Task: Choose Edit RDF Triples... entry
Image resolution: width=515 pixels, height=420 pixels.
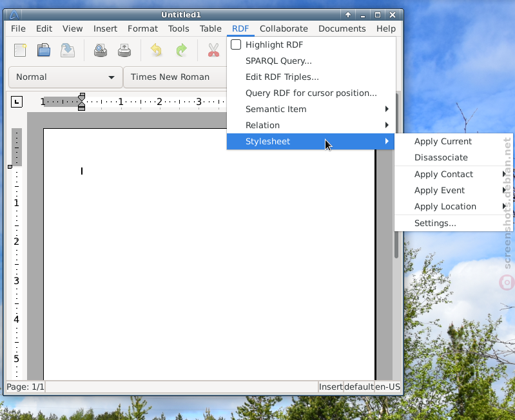Action: click(x=311, y=77)
